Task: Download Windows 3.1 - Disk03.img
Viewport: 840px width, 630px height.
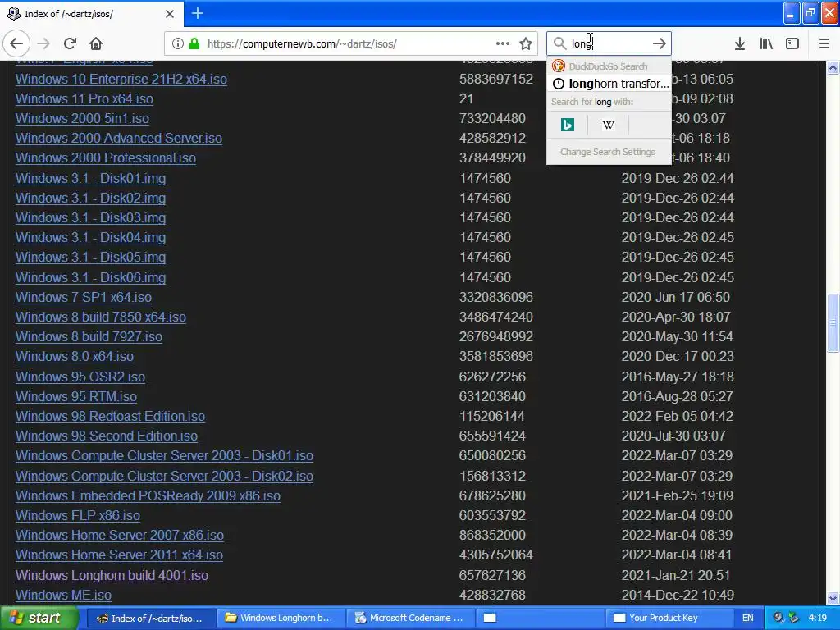Action: pos(90,217)
